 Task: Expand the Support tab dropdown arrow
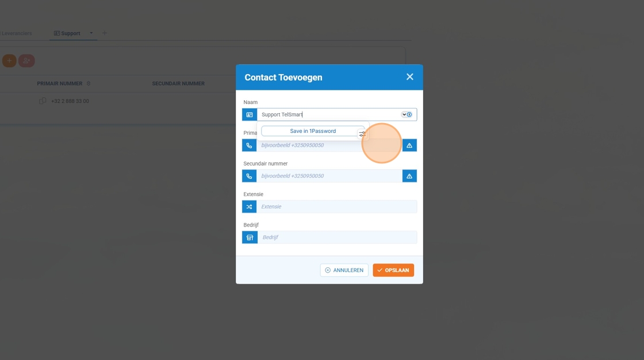click(91, 33)
